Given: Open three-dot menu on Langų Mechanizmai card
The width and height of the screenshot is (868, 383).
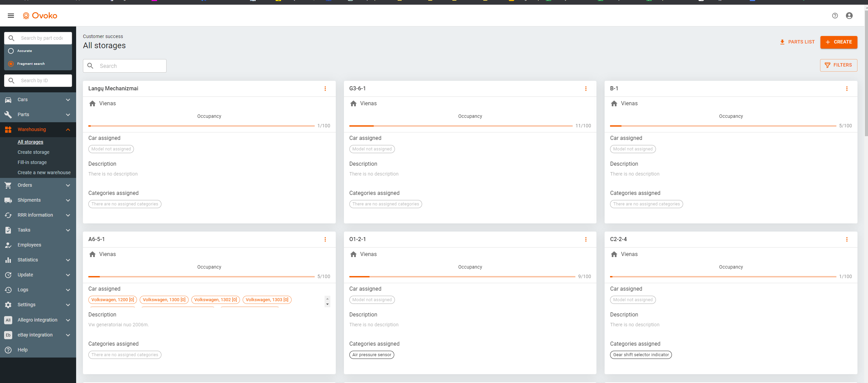Looking at the screenshot, I should point(325,89).
